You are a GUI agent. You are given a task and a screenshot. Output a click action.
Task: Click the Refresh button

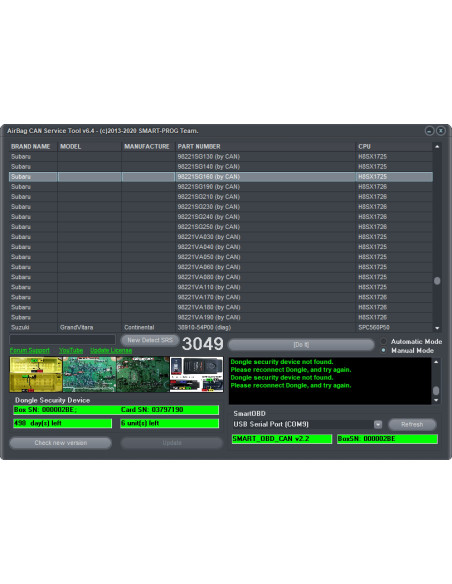click(x=412, y=424)
